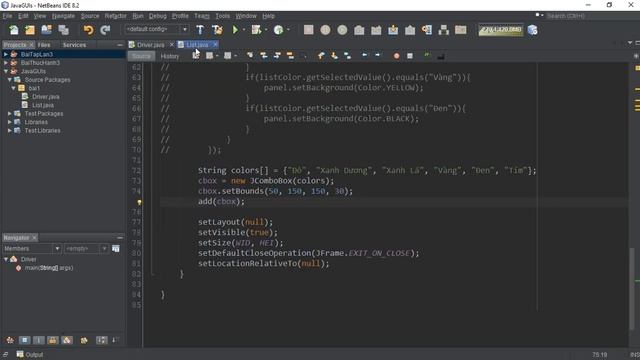
Task: Open the Run Project dropdown arrow
Action: pos(244,30)
